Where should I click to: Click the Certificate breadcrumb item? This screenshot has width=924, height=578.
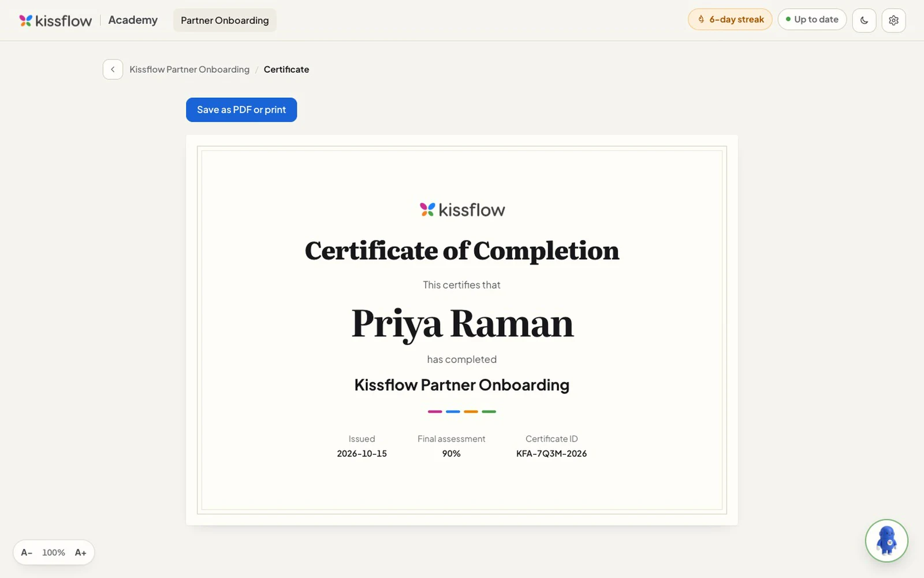click(286, 69)
